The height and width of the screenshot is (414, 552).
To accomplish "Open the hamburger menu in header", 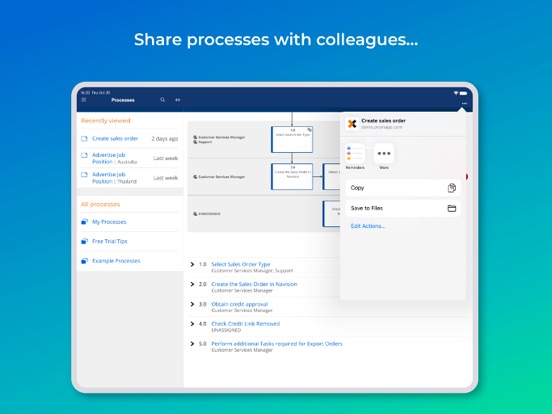I will [x=84, y=100].
